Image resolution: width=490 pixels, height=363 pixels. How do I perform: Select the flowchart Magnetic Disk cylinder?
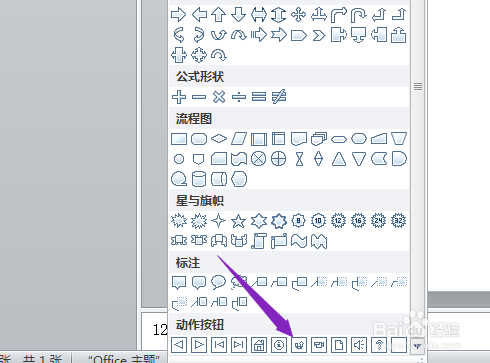click(199, 179)
